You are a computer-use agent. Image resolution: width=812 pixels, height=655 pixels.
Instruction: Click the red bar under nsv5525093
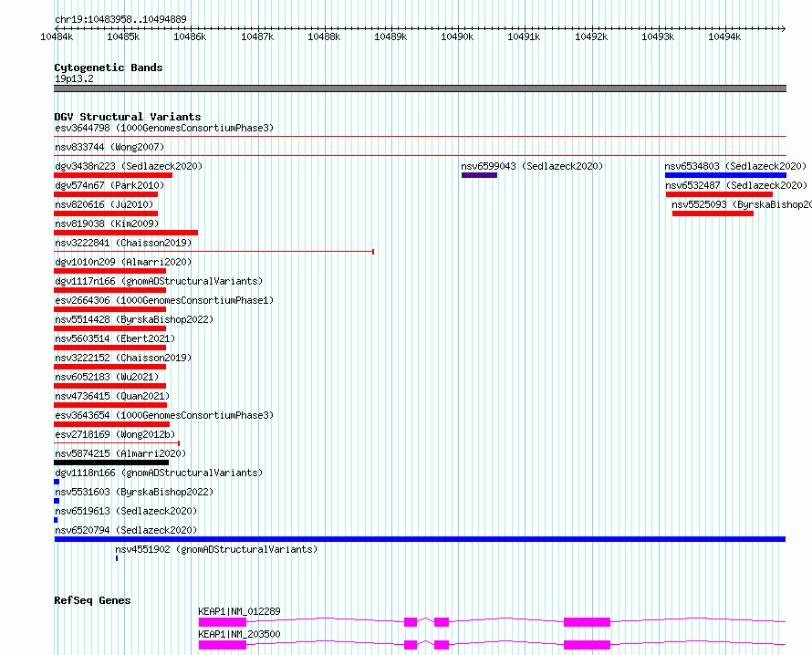point(713,213)
